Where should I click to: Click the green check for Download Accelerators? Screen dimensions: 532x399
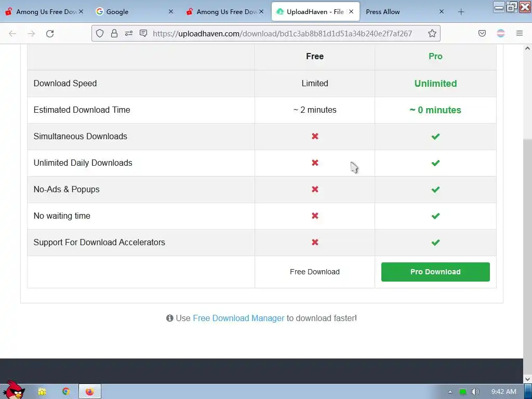pos(435,242)
